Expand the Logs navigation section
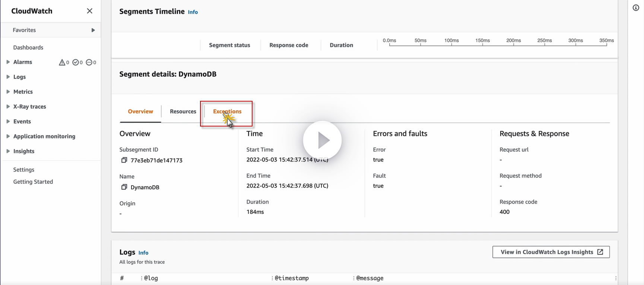The width and height of the screenshot is (644, 285). pyautogui.click(x=8, y=77)
